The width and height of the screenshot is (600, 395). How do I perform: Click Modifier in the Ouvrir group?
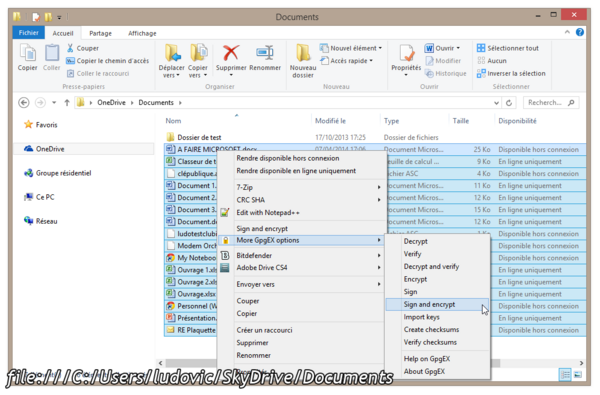tap(443, 60)
